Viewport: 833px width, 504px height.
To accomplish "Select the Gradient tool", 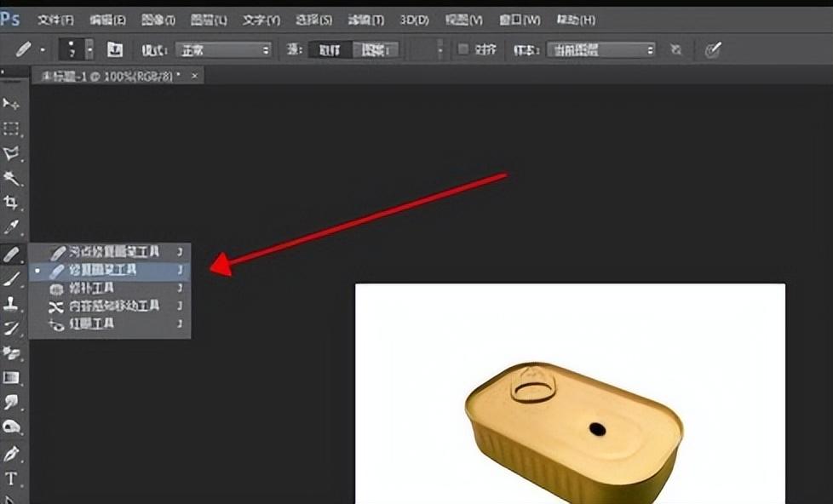I will (x=11, y=378).
